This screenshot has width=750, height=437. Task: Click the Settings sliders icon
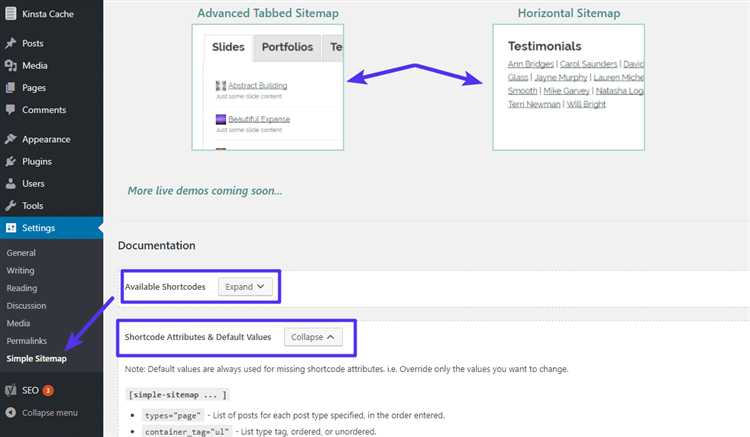tap(11, 228)
